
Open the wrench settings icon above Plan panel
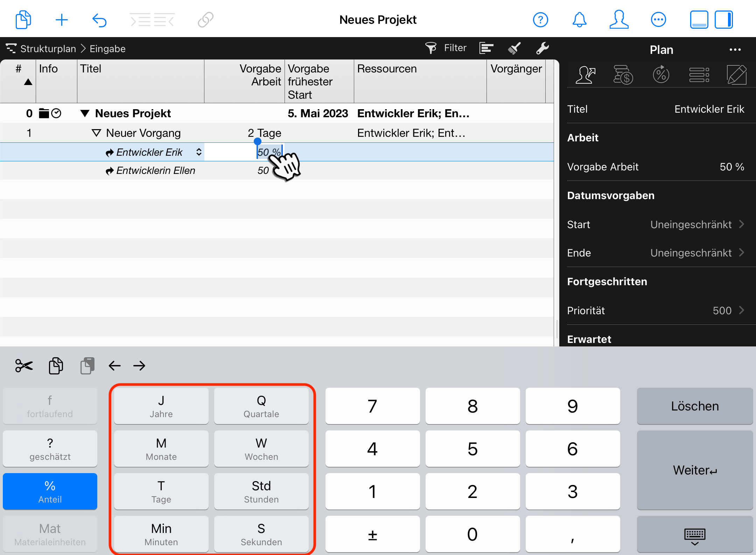coord(542,48)
